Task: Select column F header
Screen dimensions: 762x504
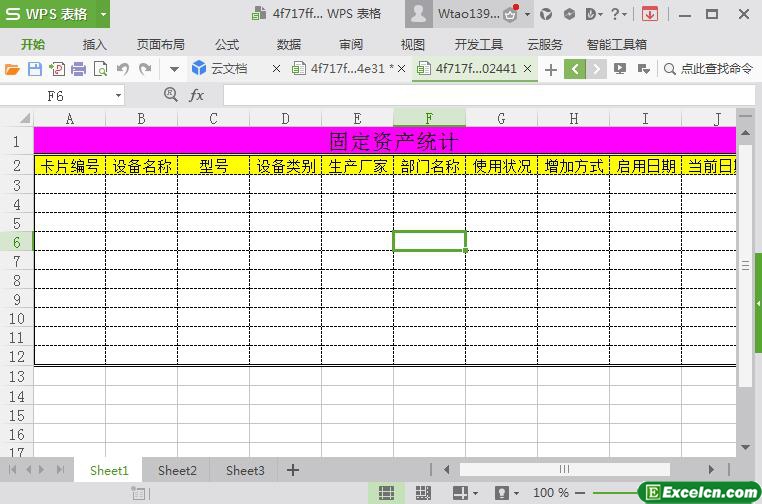Action: point(429,118)
